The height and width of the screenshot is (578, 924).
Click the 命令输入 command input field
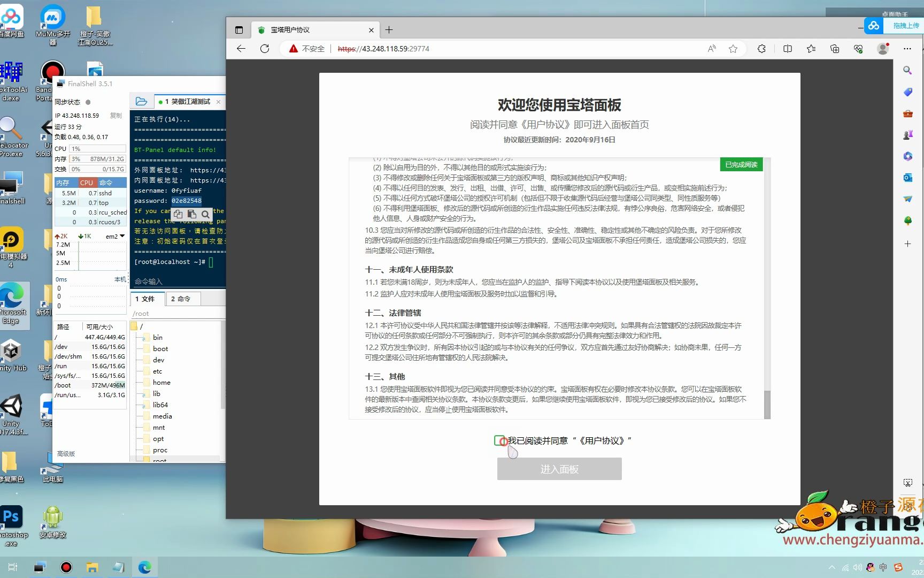point(178,282)
